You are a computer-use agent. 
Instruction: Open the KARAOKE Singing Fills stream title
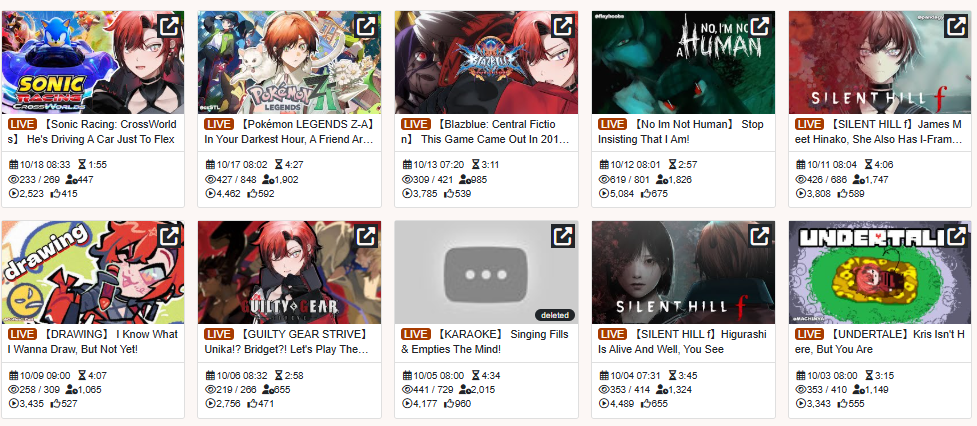click(x=485, y=342)
